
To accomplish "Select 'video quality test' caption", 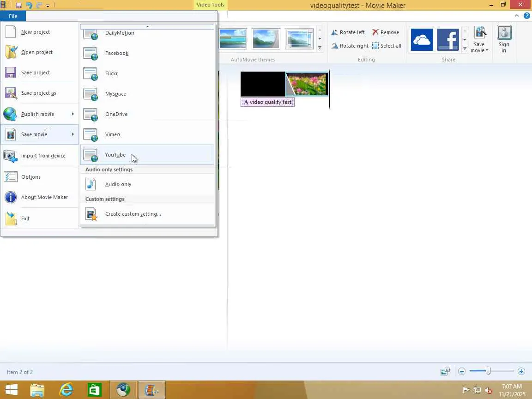I will 267,102.
